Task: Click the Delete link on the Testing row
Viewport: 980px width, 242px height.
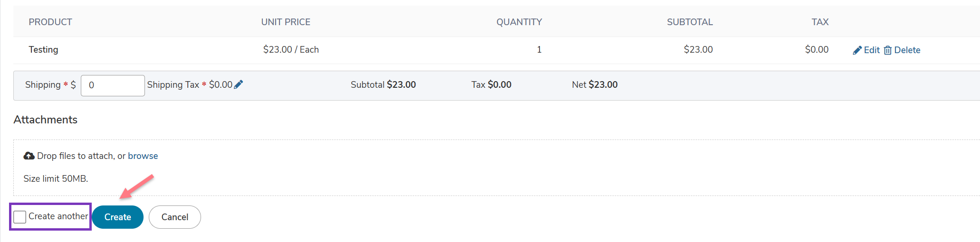Action: pos(907,50)
